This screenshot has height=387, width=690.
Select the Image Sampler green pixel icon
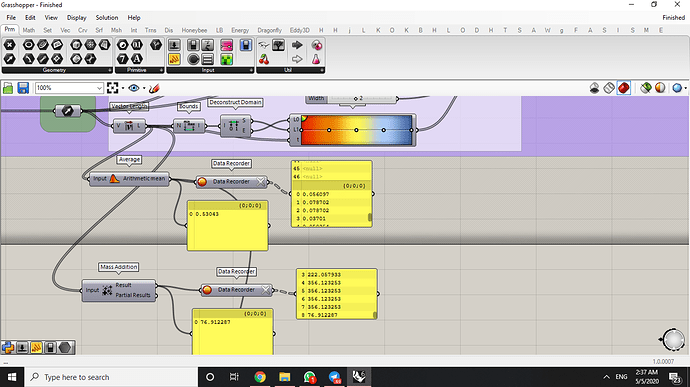click(227, 59)
